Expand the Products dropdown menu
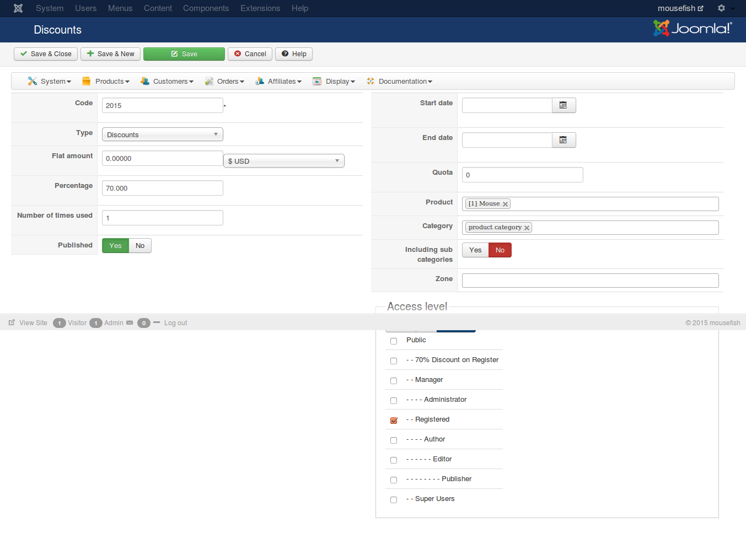The image size is (746, 560). point(106,82)
